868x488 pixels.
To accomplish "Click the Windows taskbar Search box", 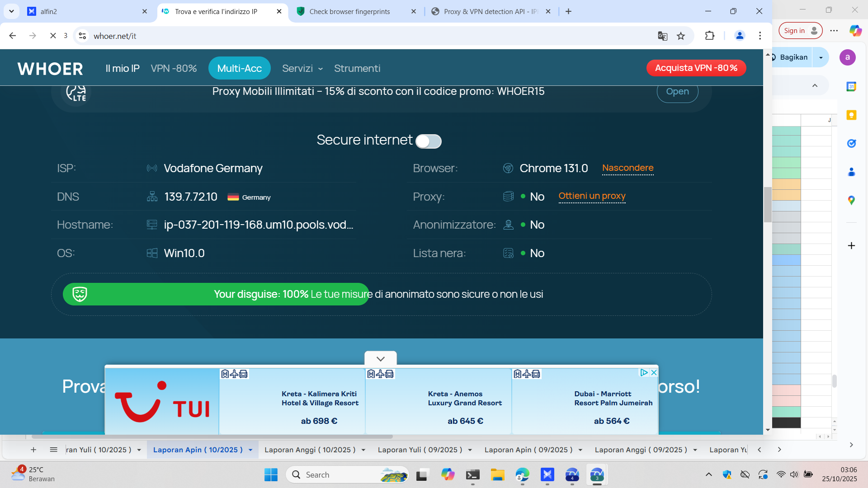I will tap(347, 474).
